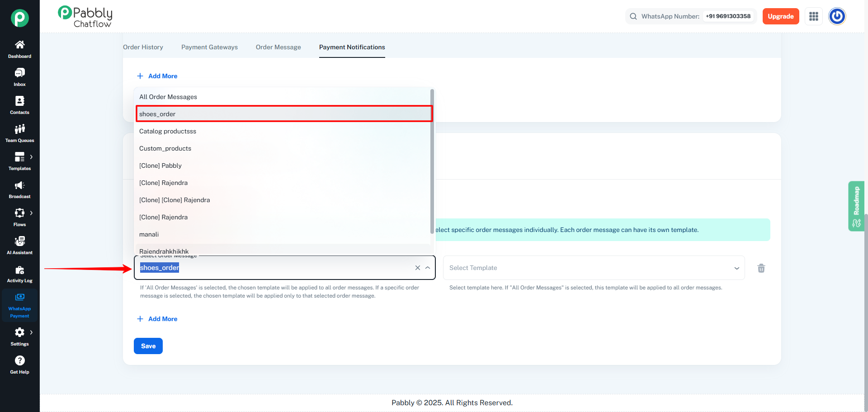The image size is (868, 412).
Task: Open the Dashboard from the sidebar
Action: point(19,49)
